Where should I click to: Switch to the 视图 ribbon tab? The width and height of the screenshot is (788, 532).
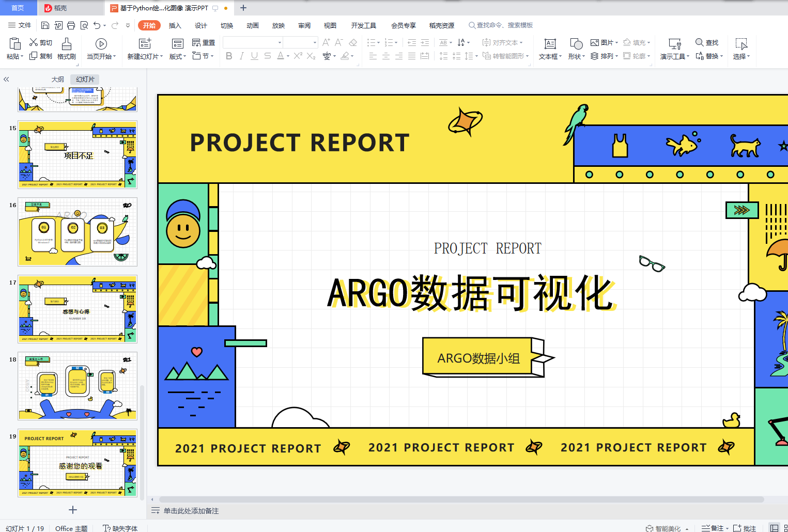[x=330, y=25]
